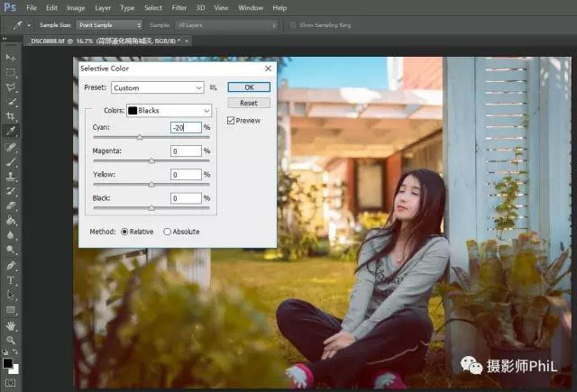Image resolution: width=577 pixels, height=392 pixels.
Task: Open the File menu
Action: [32, 8]
